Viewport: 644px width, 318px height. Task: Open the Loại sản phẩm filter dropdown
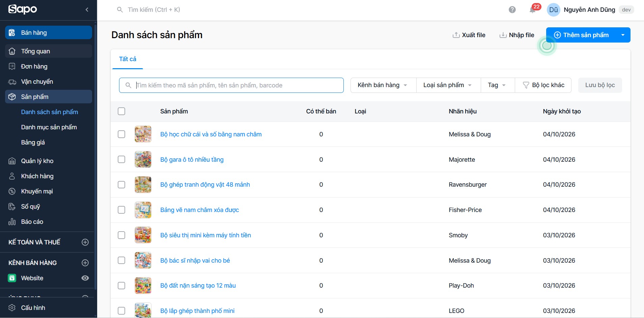point(448,85)
